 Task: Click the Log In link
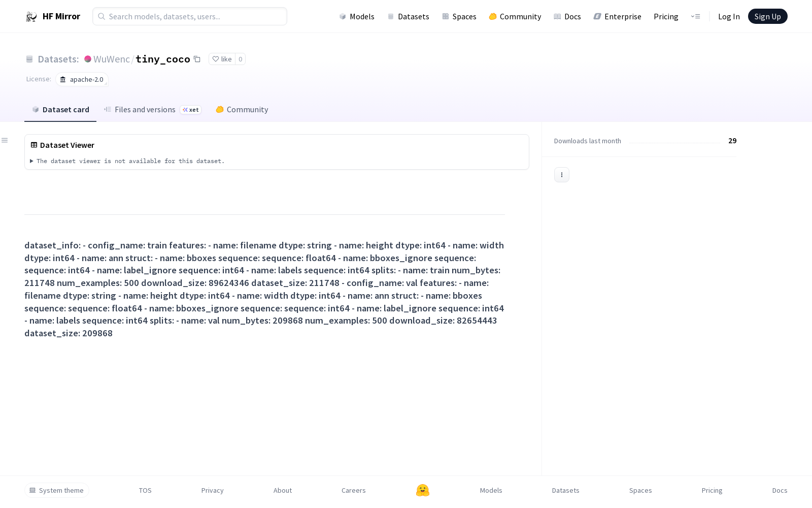(x=729, y=17)
